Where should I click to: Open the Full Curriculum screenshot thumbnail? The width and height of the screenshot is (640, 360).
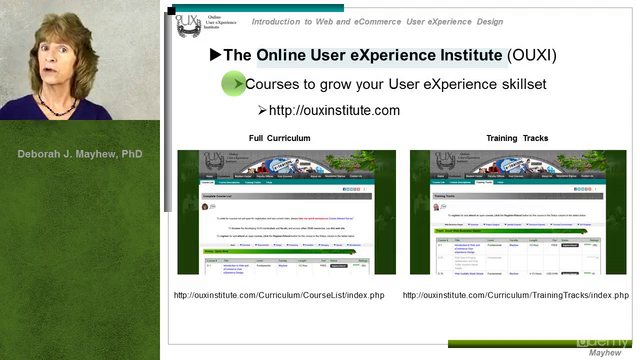point(287,212)
